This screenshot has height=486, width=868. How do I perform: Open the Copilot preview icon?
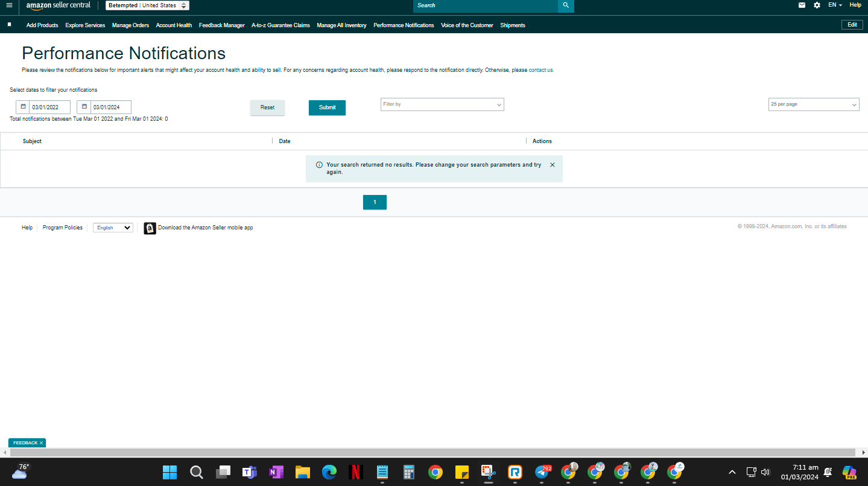[849, 472]
